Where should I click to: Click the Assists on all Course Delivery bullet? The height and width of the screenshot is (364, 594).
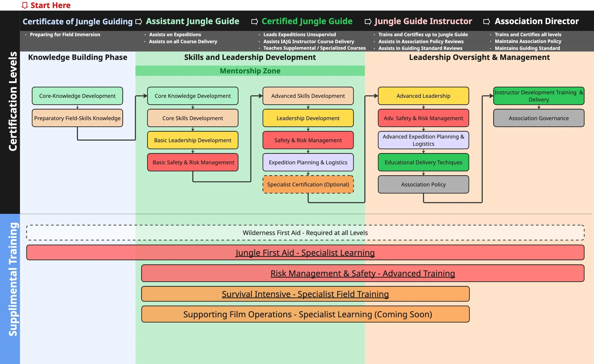click(x=183, y=42)
